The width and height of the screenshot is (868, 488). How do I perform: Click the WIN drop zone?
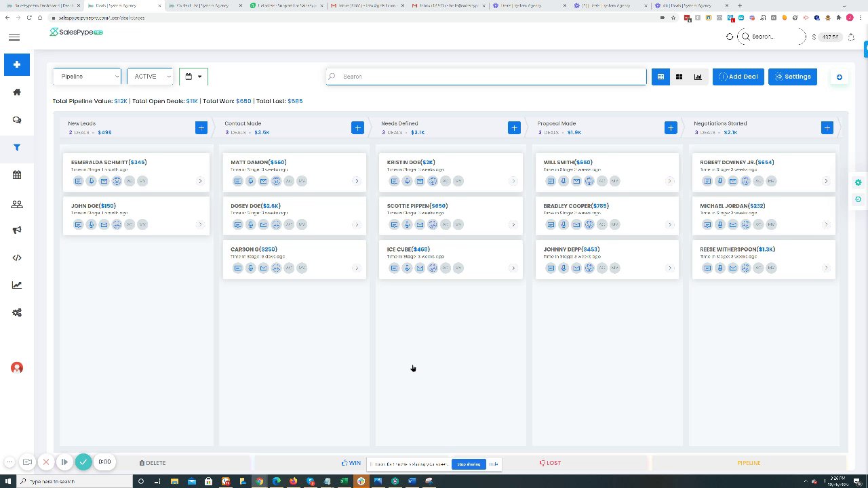tap(351, 463)
